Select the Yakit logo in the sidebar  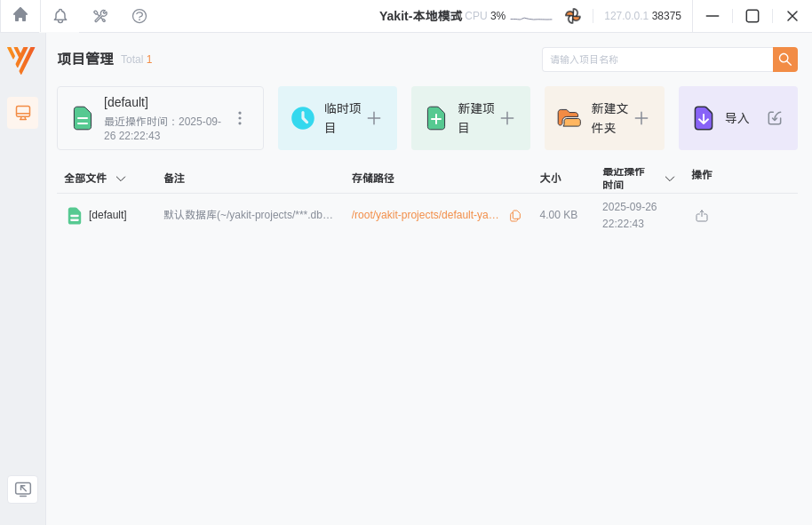coord(21,60)
